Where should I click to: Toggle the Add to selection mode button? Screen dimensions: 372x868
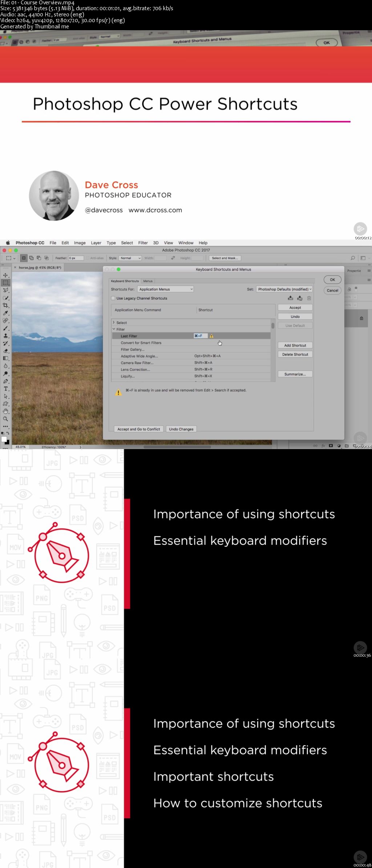pos(31,258)
